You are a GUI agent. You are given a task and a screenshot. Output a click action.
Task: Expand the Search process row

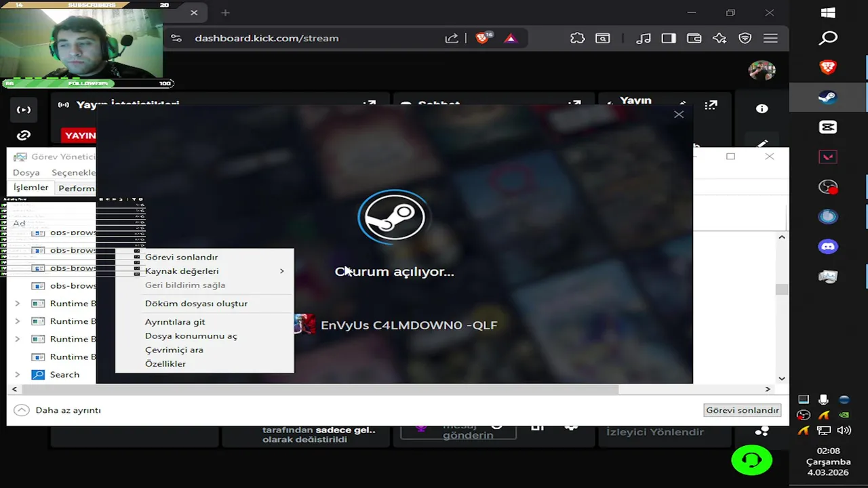tap(18, 375)
